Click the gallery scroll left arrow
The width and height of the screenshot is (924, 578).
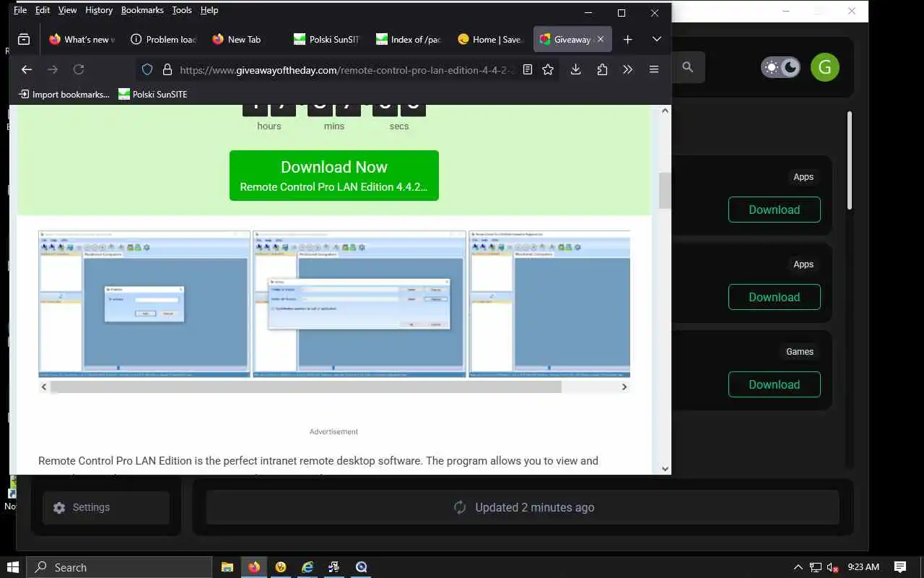tap(44, 387)
